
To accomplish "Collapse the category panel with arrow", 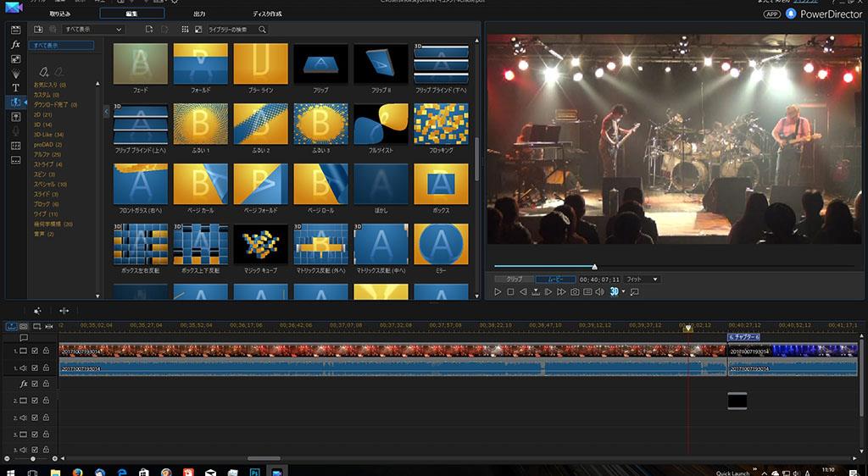I will [x=106, y=112].
